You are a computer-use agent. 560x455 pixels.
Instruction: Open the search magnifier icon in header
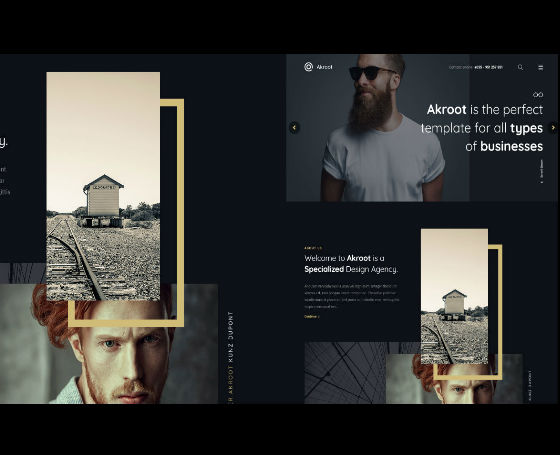coord(520,67)
